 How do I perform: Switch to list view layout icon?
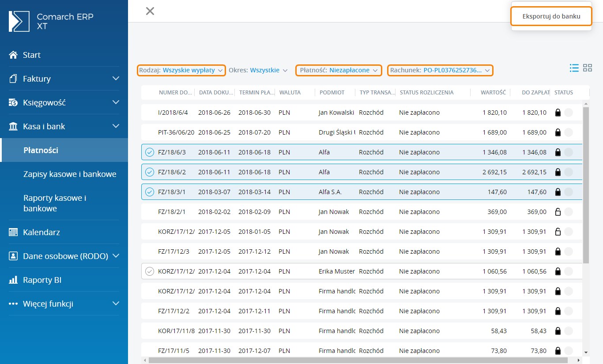(x=574, y=68)
